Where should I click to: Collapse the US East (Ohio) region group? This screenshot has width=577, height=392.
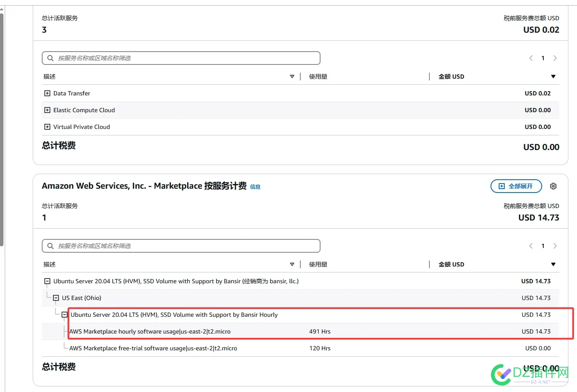(x=56, y=298)
